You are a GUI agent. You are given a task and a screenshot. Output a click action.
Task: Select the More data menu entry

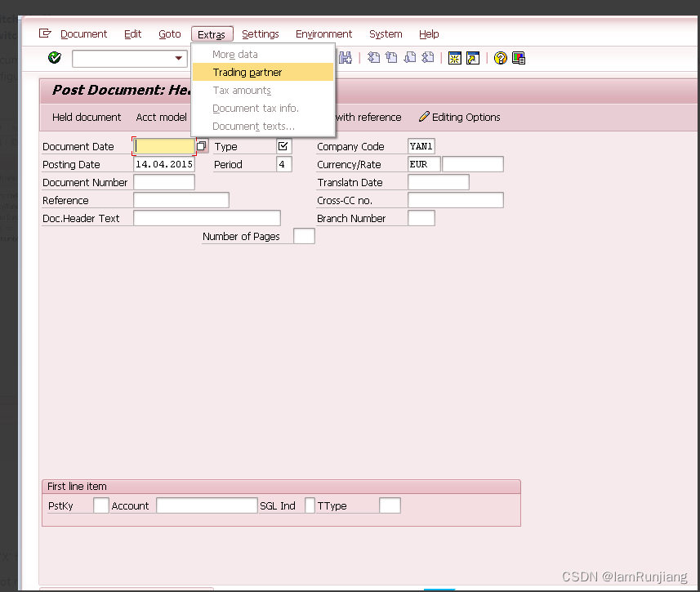tap(263, 55)
